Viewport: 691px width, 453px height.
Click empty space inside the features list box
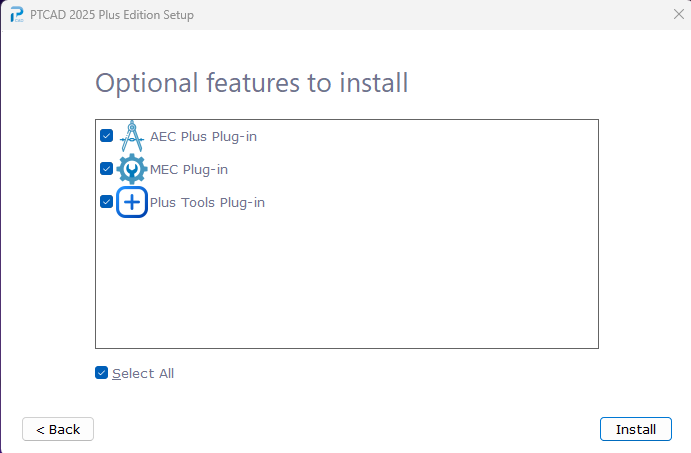tap(347, 282)
